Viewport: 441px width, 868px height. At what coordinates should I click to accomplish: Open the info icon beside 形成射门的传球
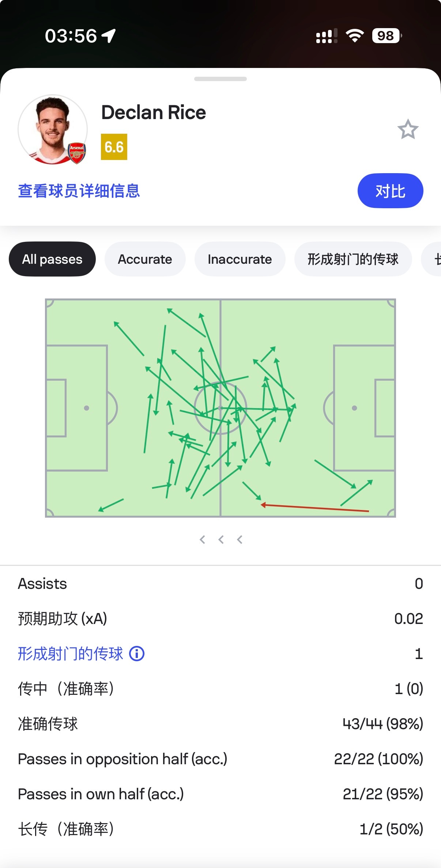coord(137,654)
